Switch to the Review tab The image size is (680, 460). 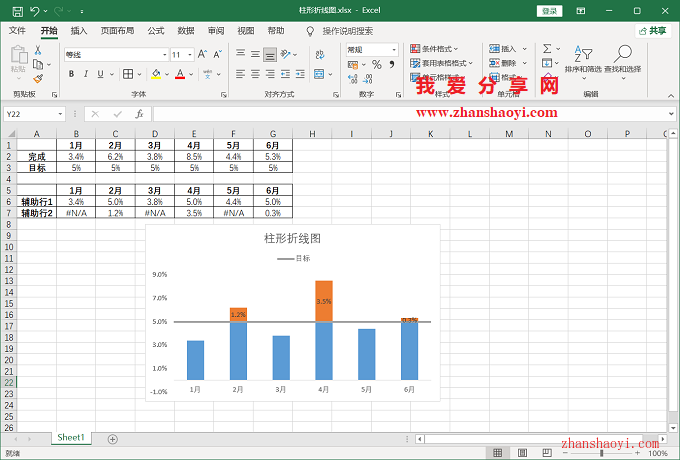pos(216,31)
